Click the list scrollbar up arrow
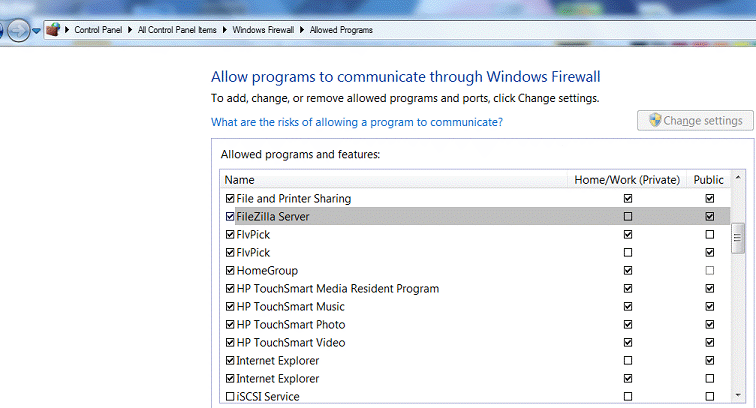756x408 pixels. [738, 178]
